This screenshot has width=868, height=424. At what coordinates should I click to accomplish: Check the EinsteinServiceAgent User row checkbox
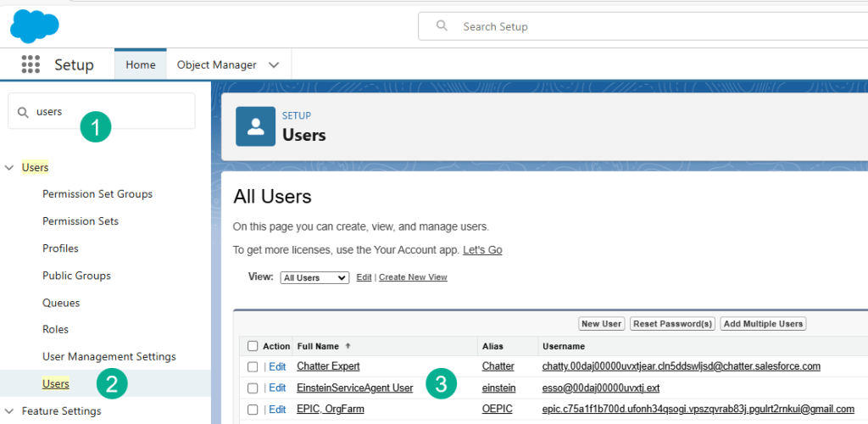click(x=253, y=388)
